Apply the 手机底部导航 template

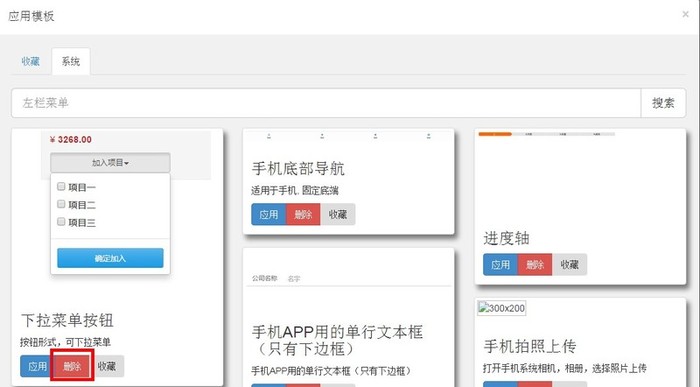point(269,215)
